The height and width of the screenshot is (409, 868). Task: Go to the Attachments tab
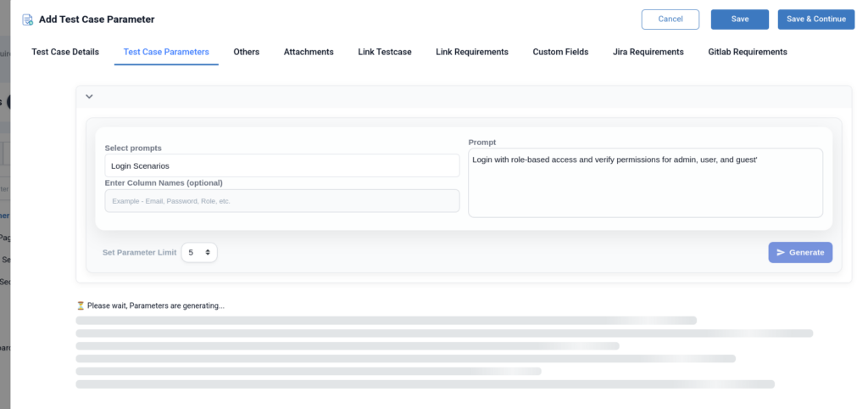click(x=309, y=52)
